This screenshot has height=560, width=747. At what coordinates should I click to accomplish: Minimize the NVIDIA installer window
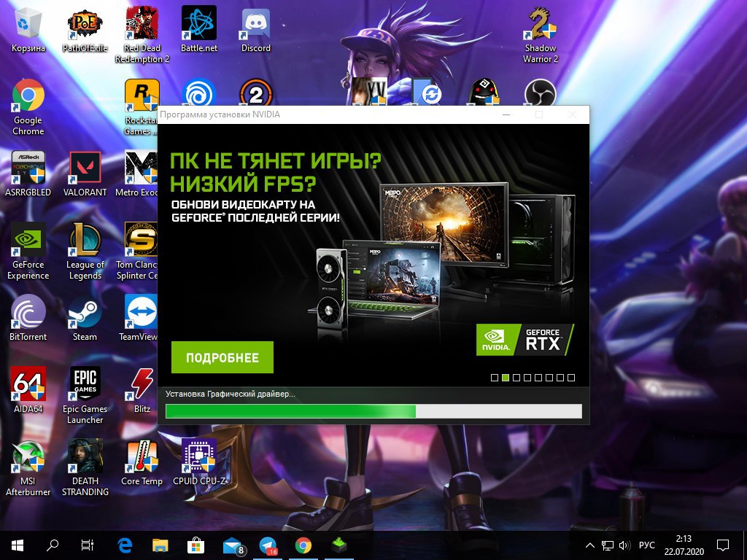point(506,114)
